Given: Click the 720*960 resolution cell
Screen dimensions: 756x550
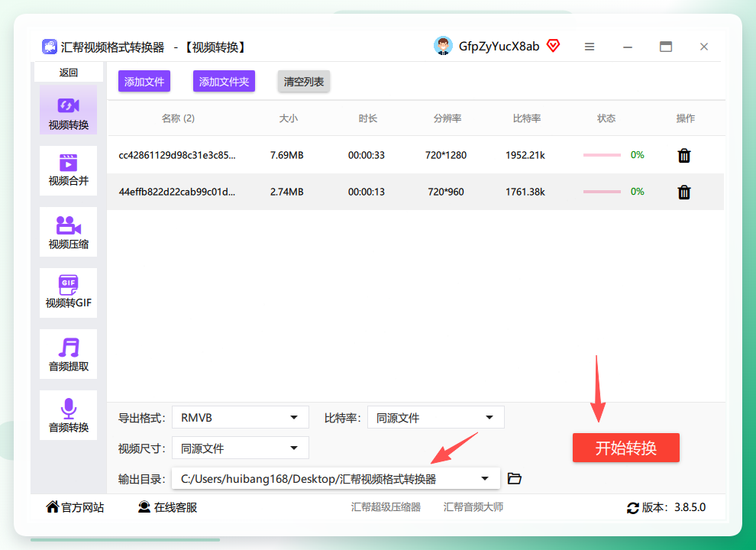Looking at the screenshot, I should click(446, 192).
